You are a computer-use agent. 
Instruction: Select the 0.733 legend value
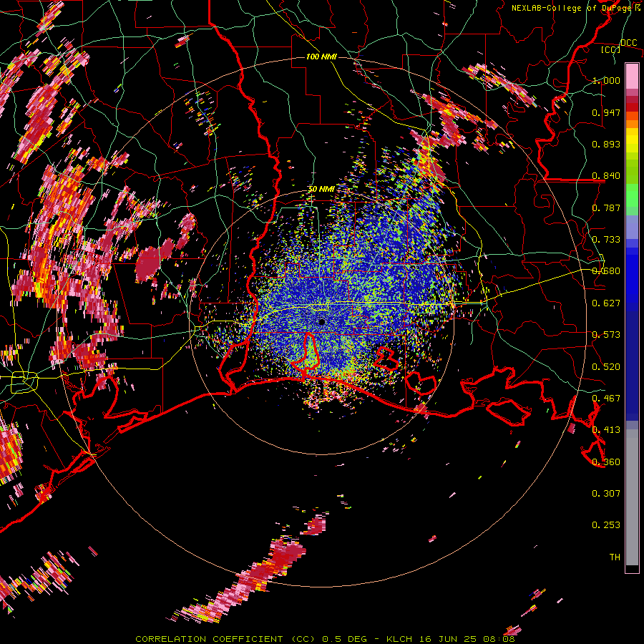606,240
